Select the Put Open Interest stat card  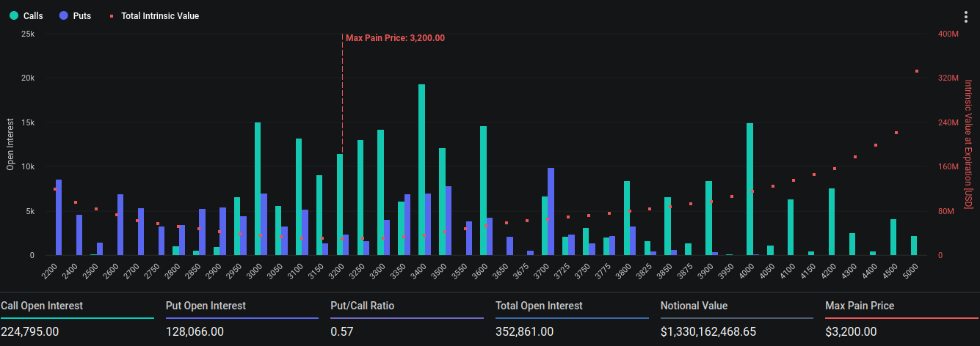pyautogui.click(x=242, y=319)
